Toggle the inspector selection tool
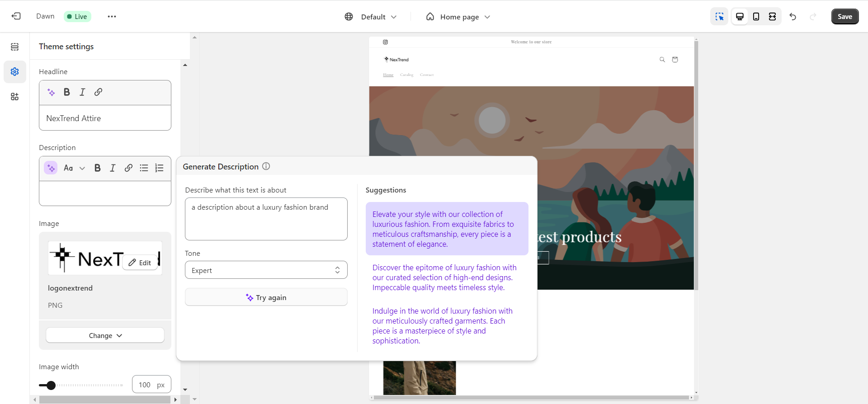Image resolution: width=868 pixels, height=404 pixels. click(x=719, y=17)
